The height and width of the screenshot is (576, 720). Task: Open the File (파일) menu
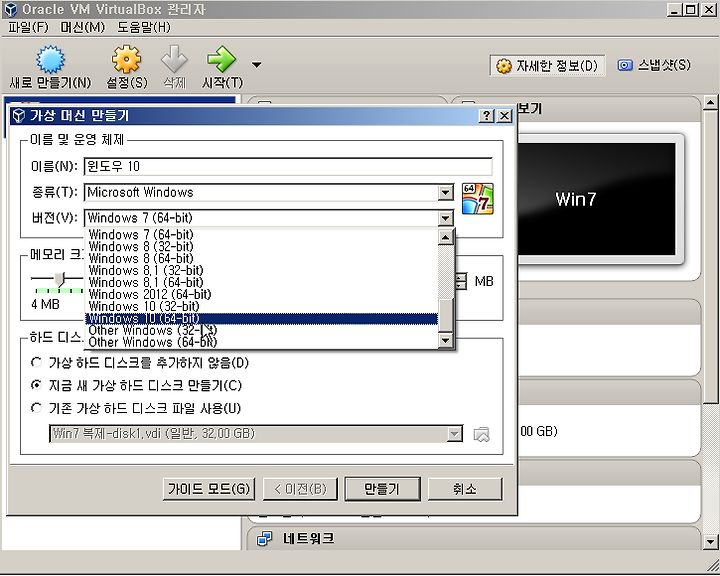28,27
